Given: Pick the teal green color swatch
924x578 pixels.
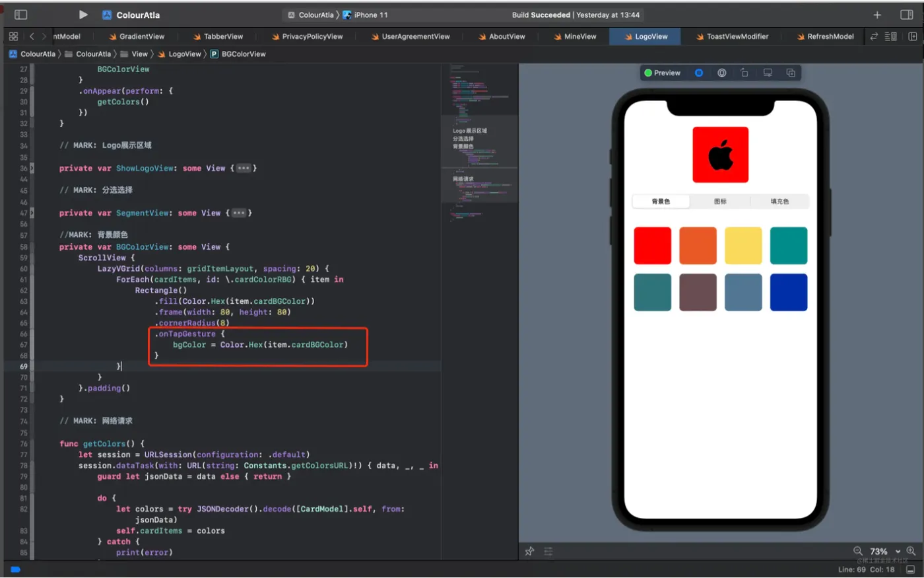Looking at the screenshot, I should [789, 246].
